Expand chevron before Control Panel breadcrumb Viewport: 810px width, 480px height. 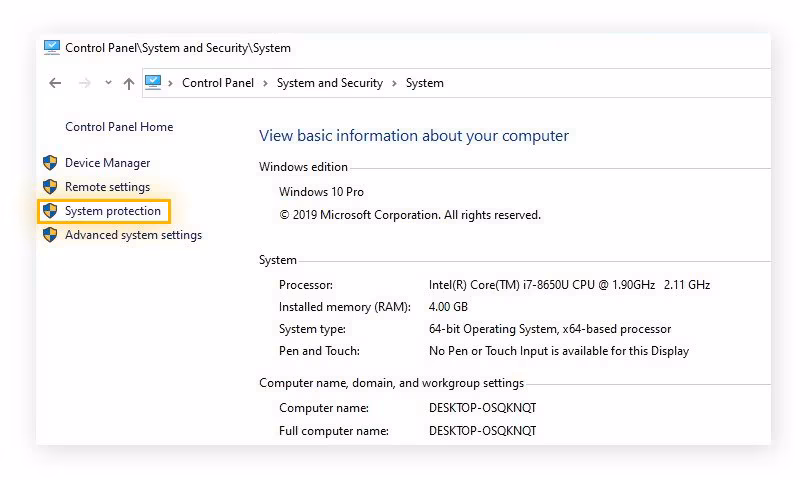pyautogui.click(x=171, y=83)
